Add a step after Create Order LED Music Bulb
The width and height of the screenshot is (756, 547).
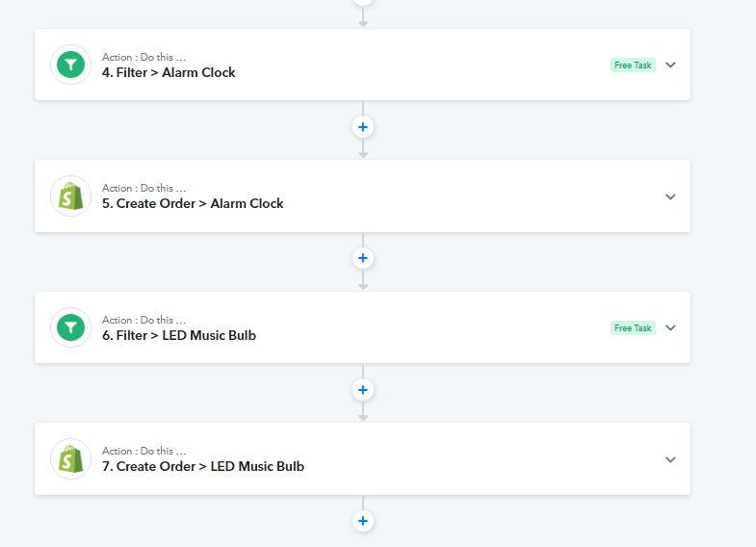[363, 521]
